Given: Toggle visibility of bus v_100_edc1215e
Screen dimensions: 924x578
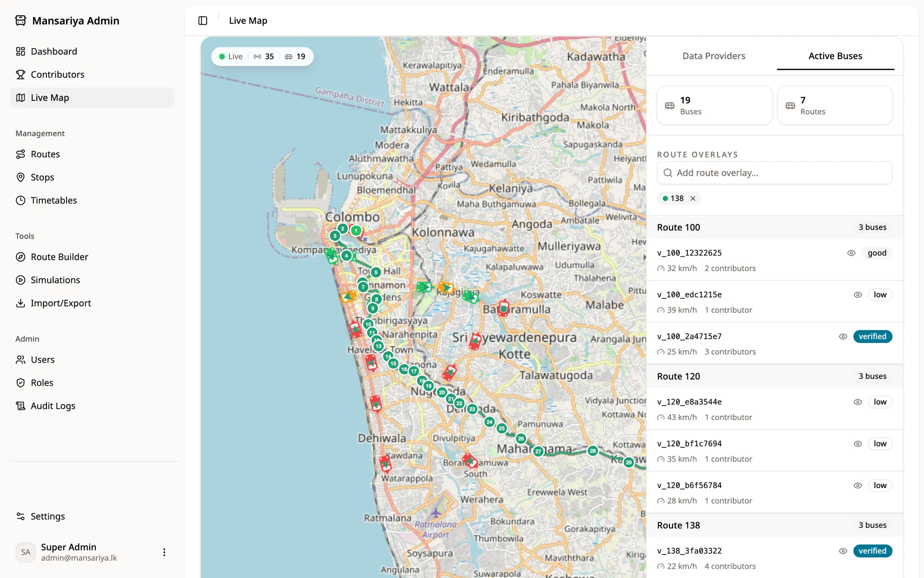Looking at the screenshot, I should point(858,295).
